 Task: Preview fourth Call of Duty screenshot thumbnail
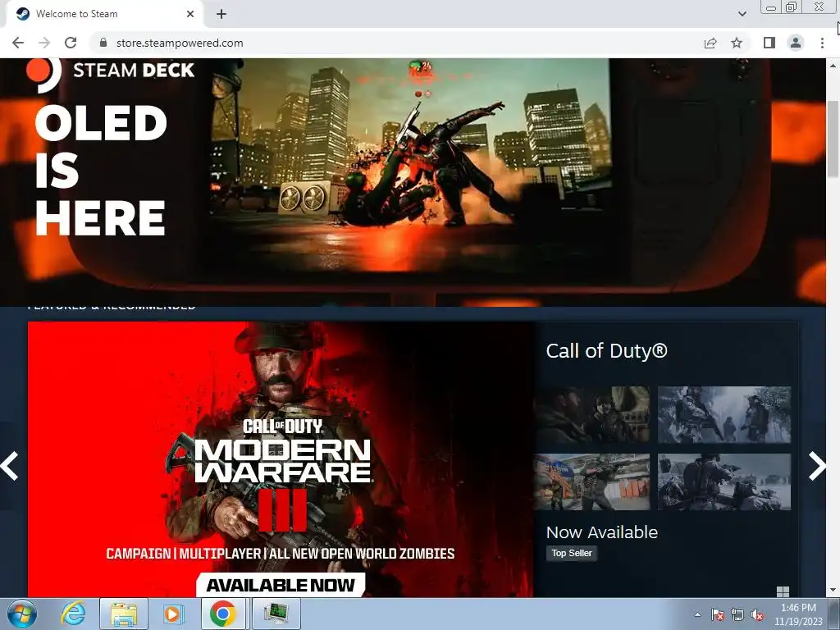tap(724, 482)
